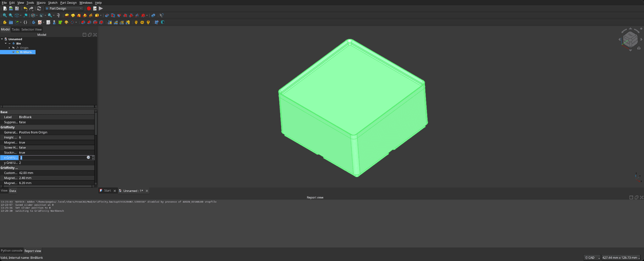
Task: Click the Measure caliper icon
Action: [58, 15]
